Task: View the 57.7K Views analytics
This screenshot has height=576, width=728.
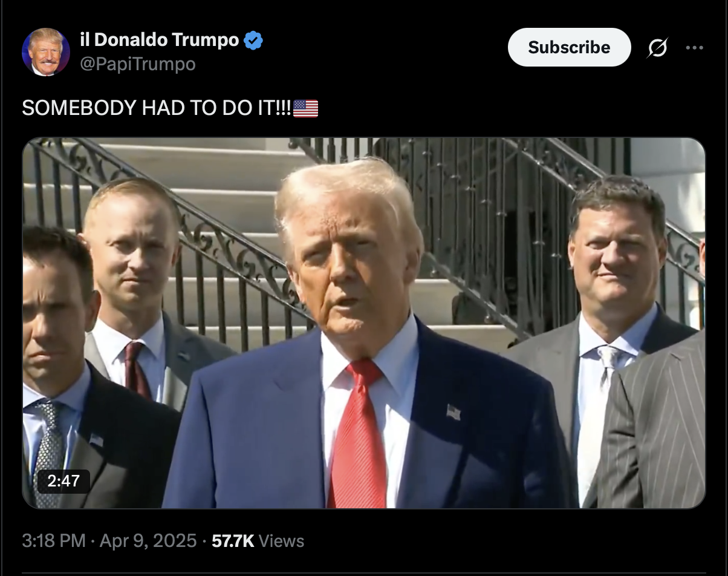Action: point(258,540)
